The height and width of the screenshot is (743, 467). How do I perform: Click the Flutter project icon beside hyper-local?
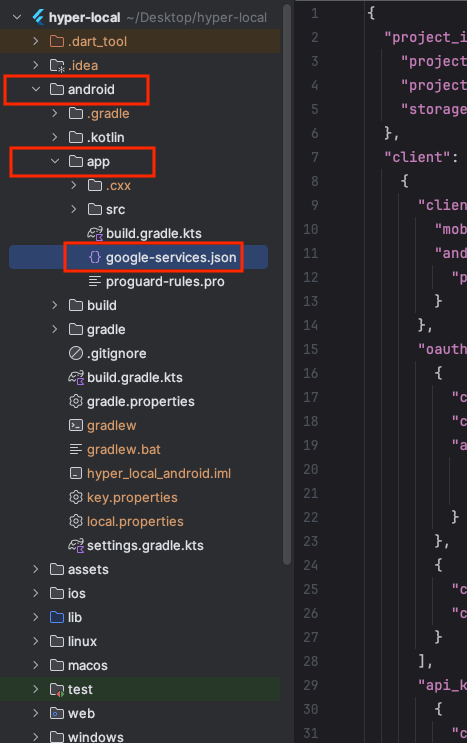(38, 18)
